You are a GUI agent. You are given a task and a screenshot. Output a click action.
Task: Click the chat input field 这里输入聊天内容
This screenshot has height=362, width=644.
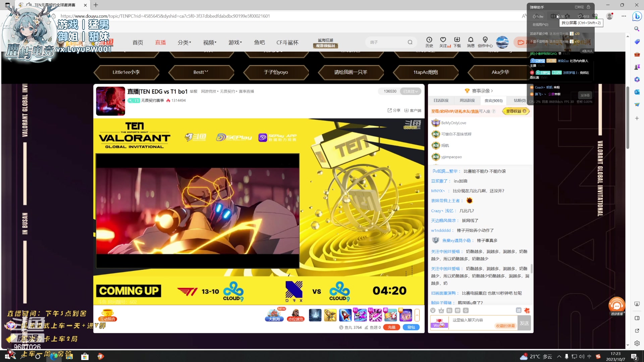pos(483,323)
